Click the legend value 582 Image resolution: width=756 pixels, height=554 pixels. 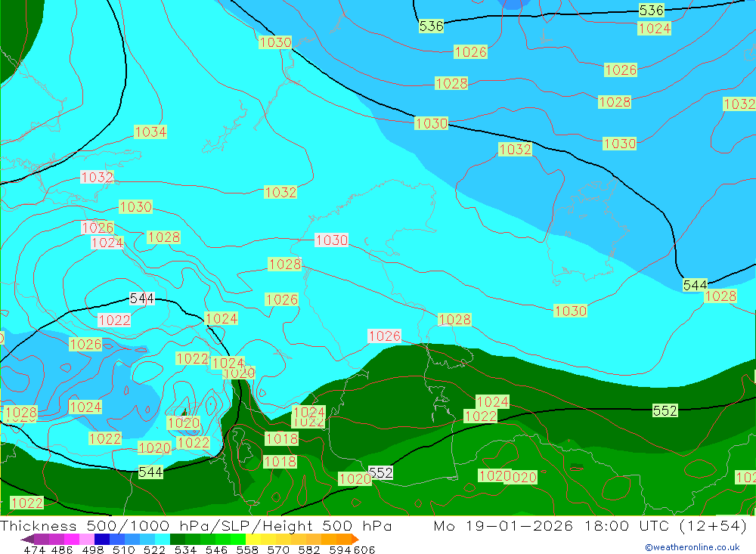309,549
